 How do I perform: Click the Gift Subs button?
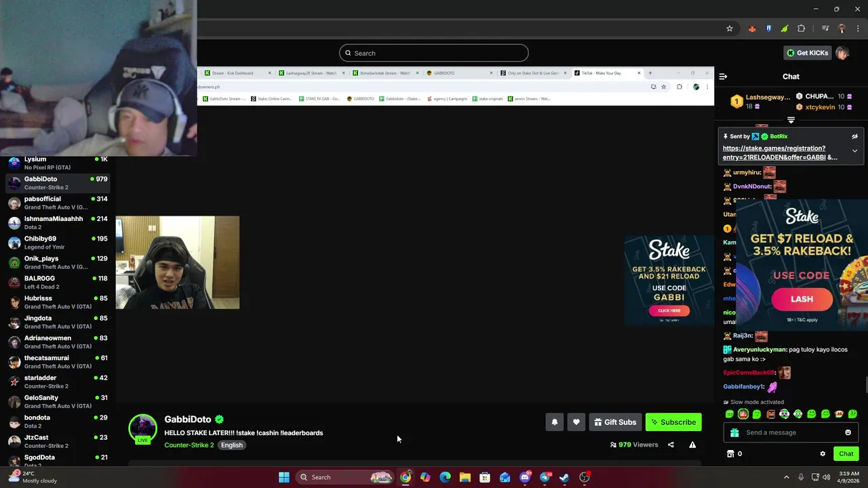pyautogui.click(x=615, y=422)
